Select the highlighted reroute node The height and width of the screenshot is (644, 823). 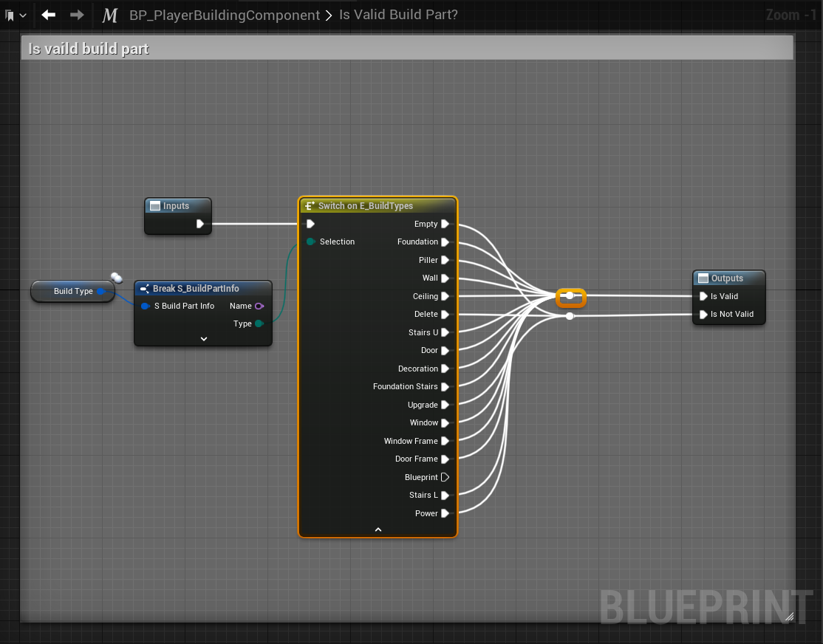point(570,296)
